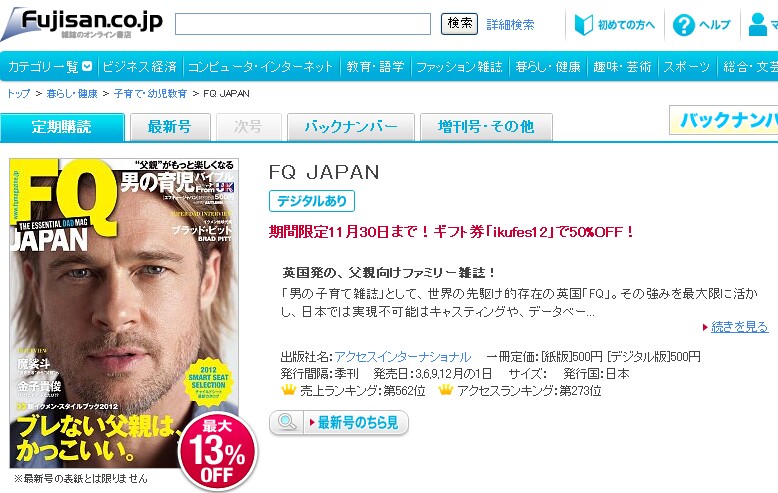This screenshot has height=493, width=778.
Task: Click the magnifier icon by 最新号のちら見
Action: [x=287, y=423]
